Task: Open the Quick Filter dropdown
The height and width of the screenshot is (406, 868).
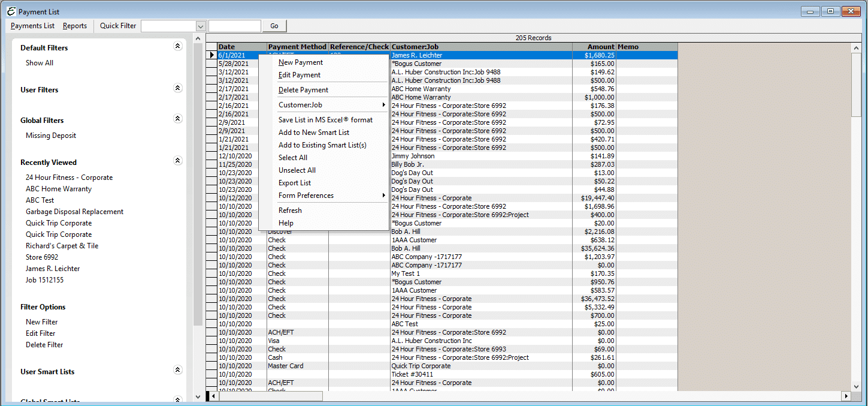Action: pyautogui.click(x=201, y=26)
